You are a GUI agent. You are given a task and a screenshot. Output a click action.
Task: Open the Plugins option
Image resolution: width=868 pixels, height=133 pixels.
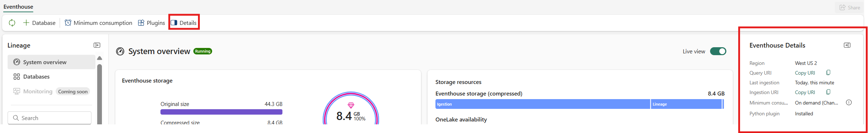[x=151, y=23]
